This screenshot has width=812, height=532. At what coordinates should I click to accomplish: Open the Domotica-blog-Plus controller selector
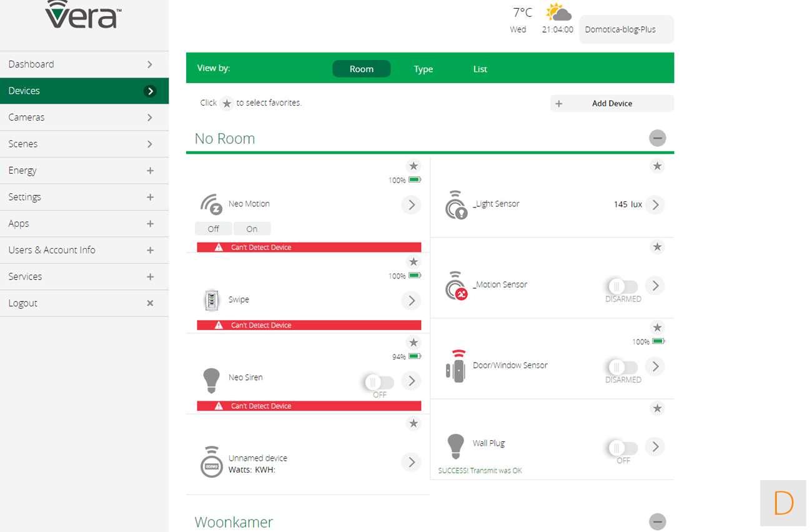click(626, 29)
